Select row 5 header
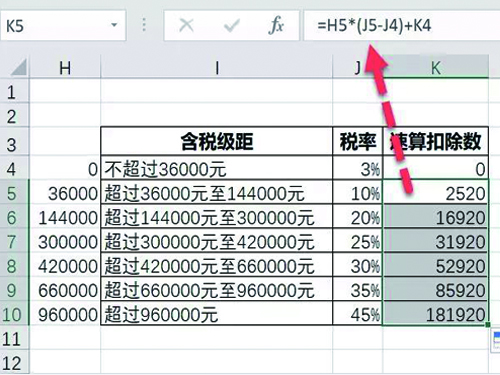The width and height of the screenshot is (500, 375). point(11,193)
